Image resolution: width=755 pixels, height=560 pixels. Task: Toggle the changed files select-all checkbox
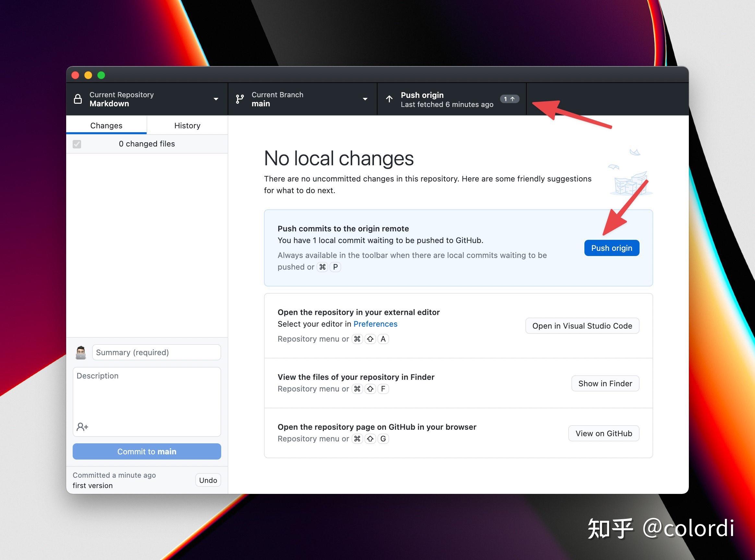click(x=77, y=144)
